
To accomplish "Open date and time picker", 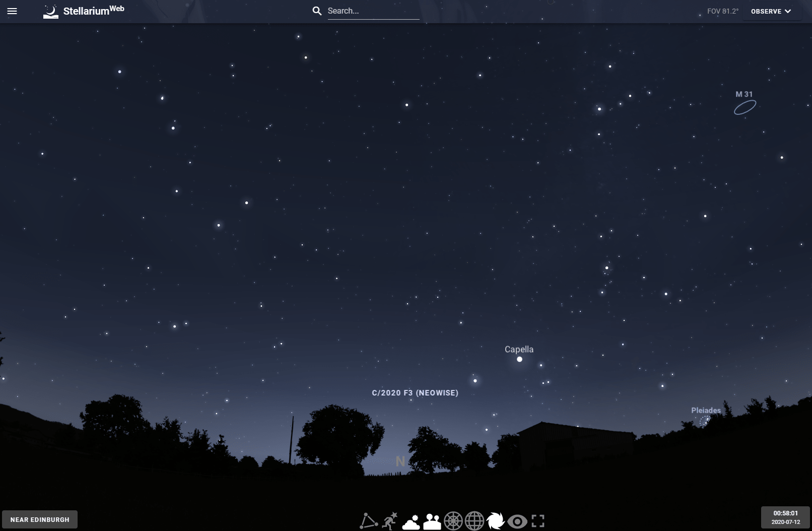I will click(x=785, y=517).
